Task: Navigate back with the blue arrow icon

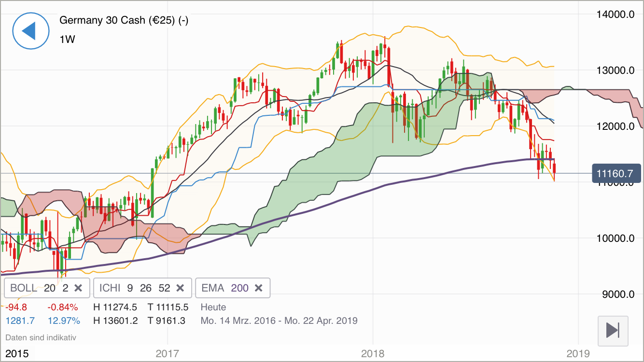Action: click(x=31, y=31)
